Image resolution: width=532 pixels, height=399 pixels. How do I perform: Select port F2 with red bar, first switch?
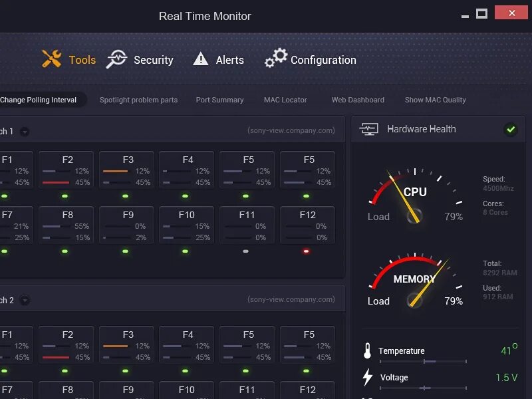tap(66, 170)
